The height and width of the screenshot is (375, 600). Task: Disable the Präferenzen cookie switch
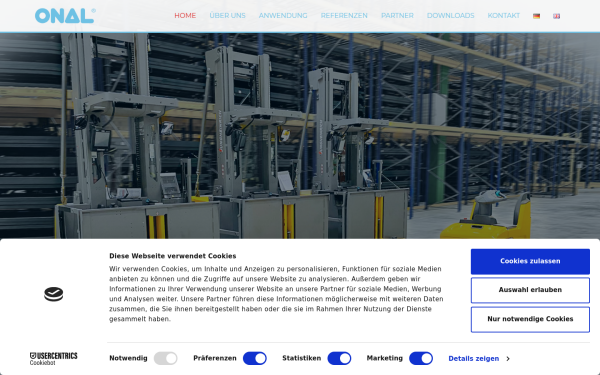coord(255,359)
